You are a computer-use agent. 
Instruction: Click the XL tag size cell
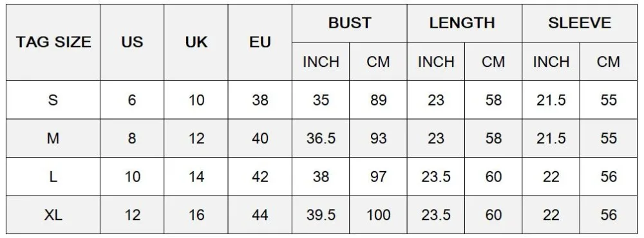click(x=53, y=215)
